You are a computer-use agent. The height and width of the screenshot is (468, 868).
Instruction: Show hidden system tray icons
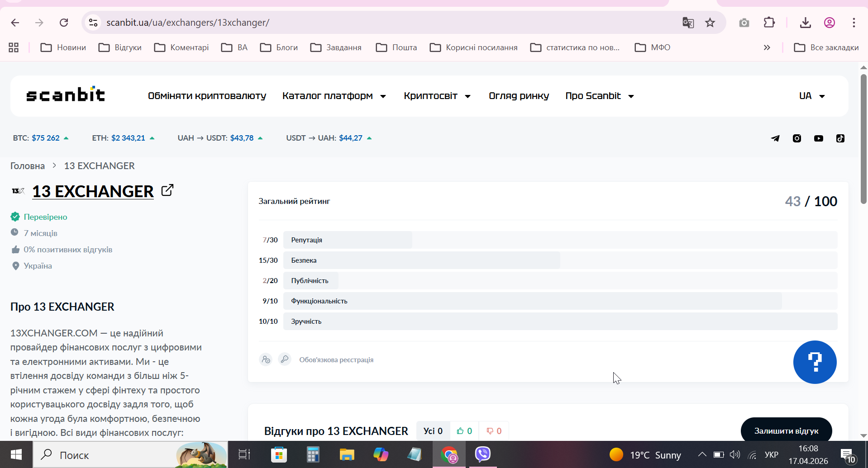pos(702,454)
